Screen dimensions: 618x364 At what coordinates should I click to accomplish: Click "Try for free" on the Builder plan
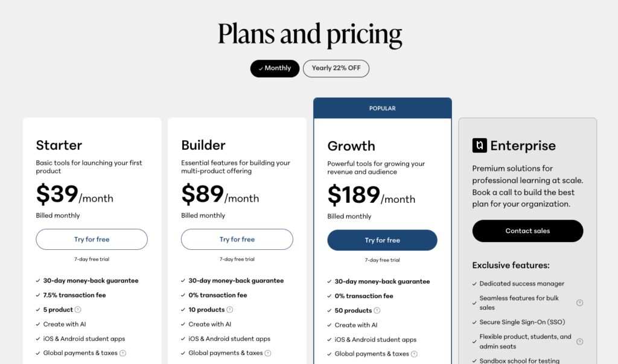click(237, 239)
